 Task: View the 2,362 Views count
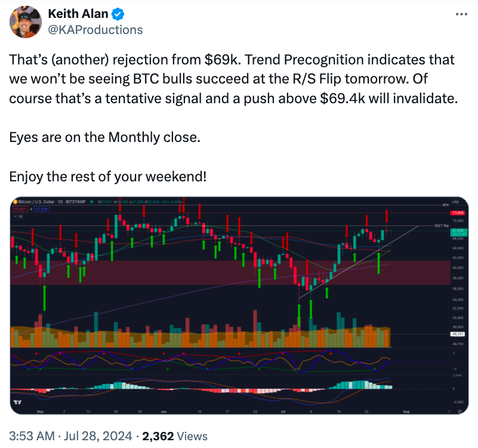[175, 436]
